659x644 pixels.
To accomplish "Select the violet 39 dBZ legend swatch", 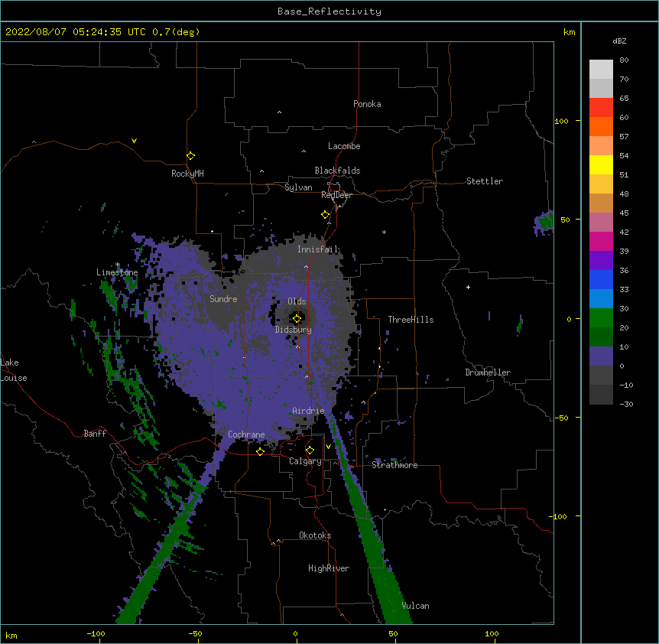I will [x=601, y=261].
